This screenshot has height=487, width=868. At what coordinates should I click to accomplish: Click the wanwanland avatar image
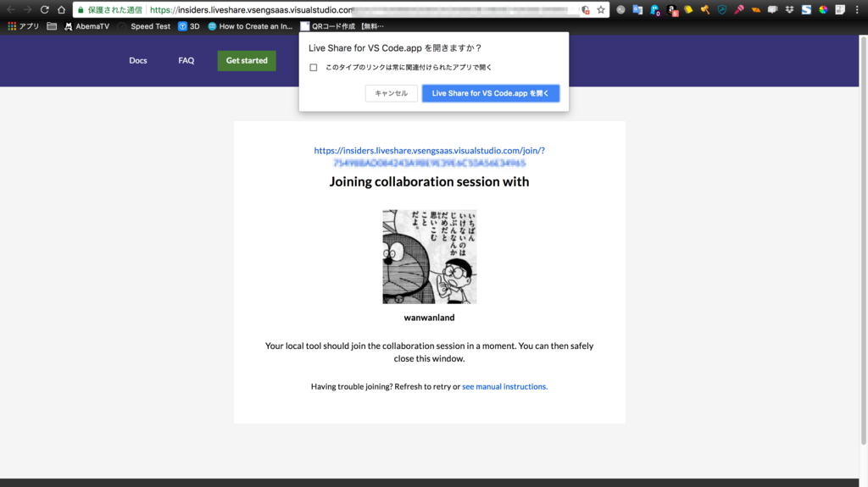click(x=430, y=257)
